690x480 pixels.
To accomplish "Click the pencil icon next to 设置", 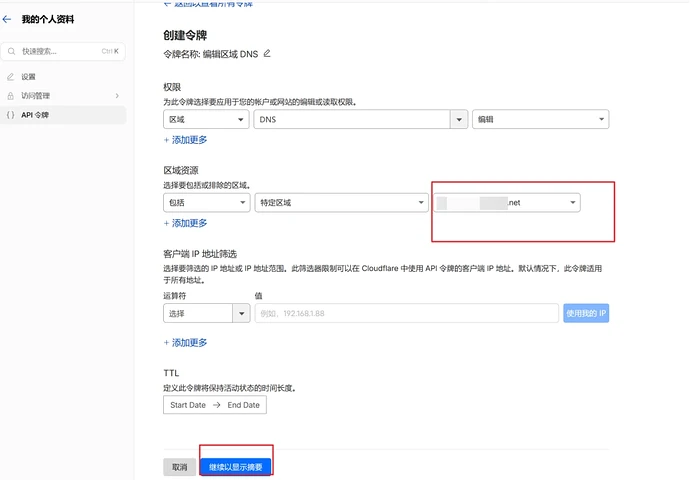I will tap(11, 77).
